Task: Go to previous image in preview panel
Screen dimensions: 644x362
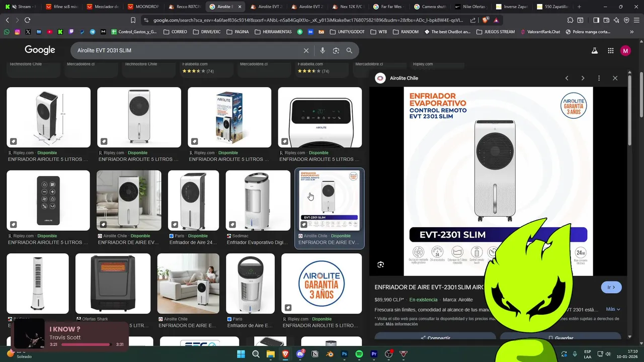Action: [567, 78]
